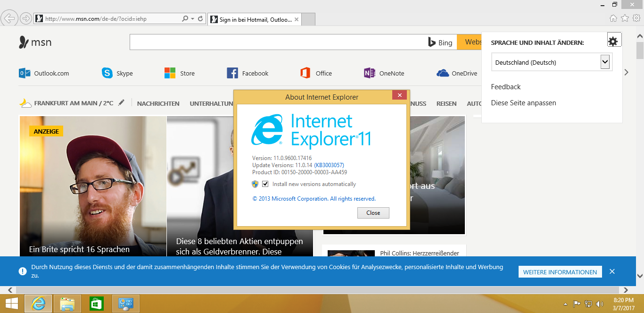Open Internet Explorer Tools gear menu
This screenshot has height=313, width=644.
[636, 18]
